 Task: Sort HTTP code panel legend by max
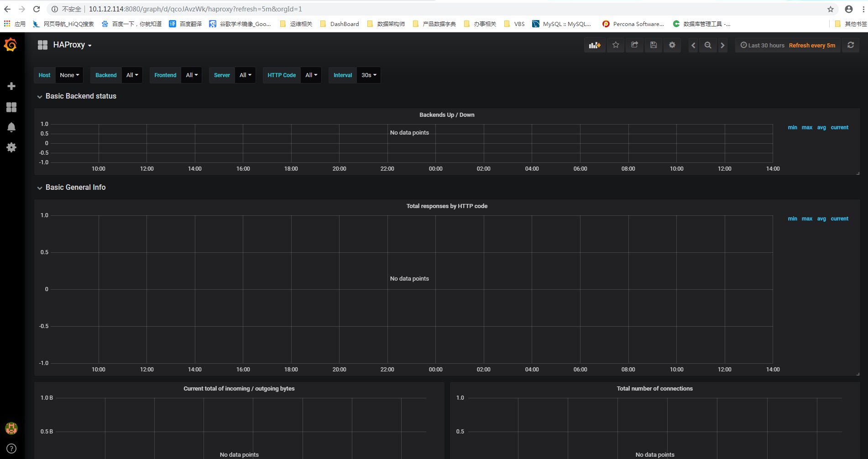pyautogui.click(x=807, y=219)
